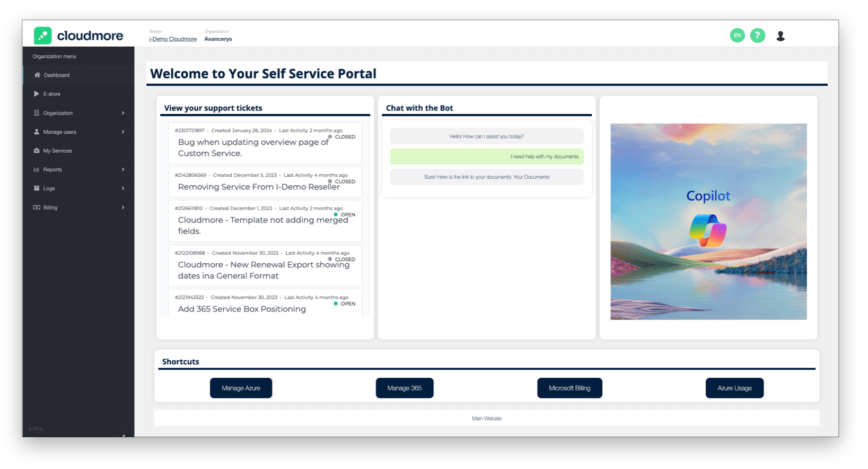This screenshot has width=868, height=469.
Task: Click the 'Chat with the Bot' heading
Action: click(419, 108)
